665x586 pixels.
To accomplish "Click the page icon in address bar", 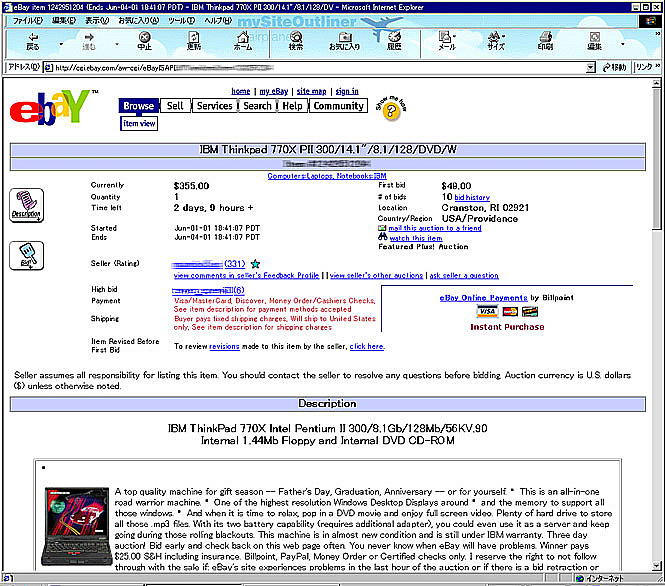I will pyautogui.click(x=48, y=67).
